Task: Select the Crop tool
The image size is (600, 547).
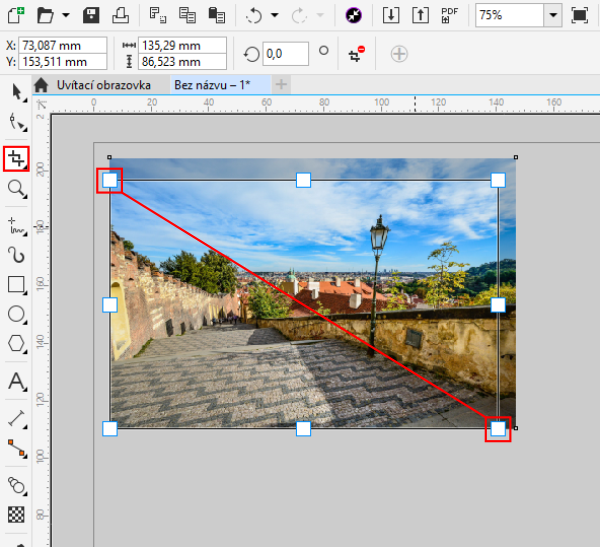Action: [x=16, y=158]
